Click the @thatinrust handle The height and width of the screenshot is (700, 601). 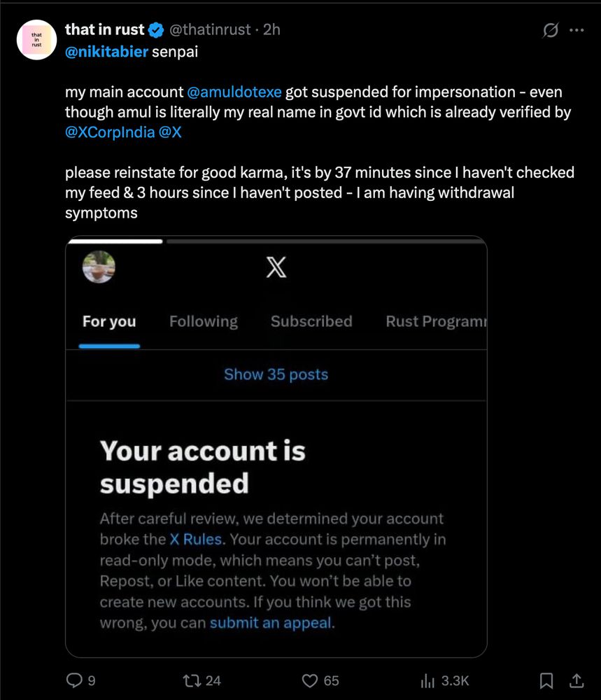210,30
